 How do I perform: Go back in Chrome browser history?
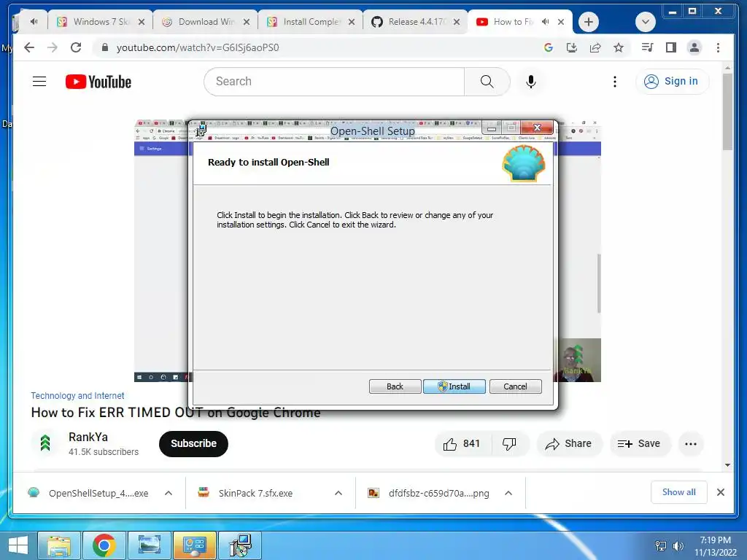(29, 47)
